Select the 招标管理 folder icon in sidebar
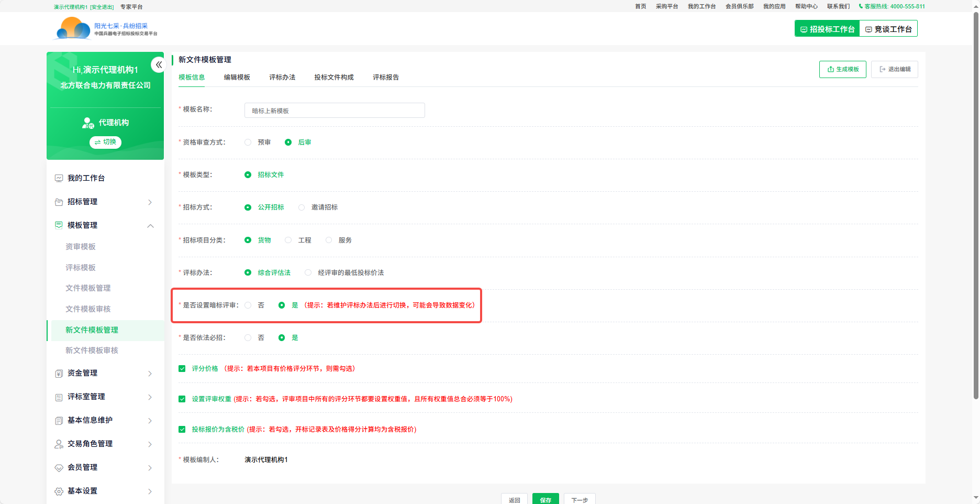This screenshot has width=980, height=504. point(59,201)
